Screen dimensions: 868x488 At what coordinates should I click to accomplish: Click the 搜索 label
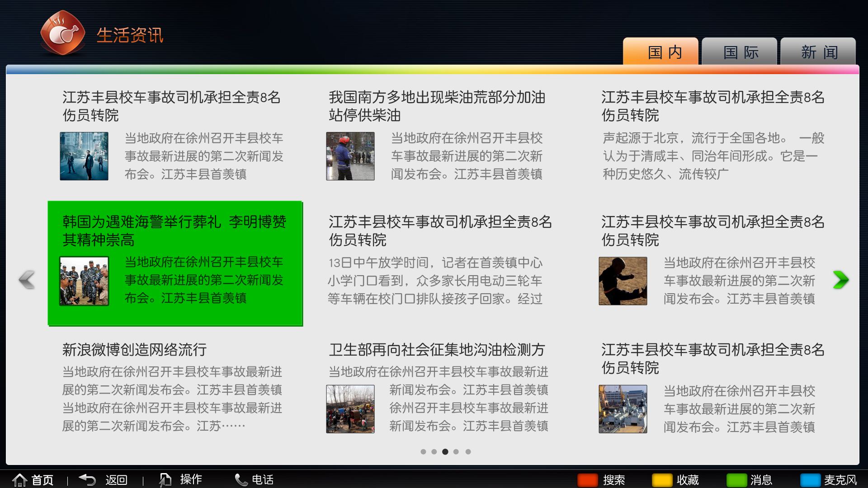tap(614, 480)
